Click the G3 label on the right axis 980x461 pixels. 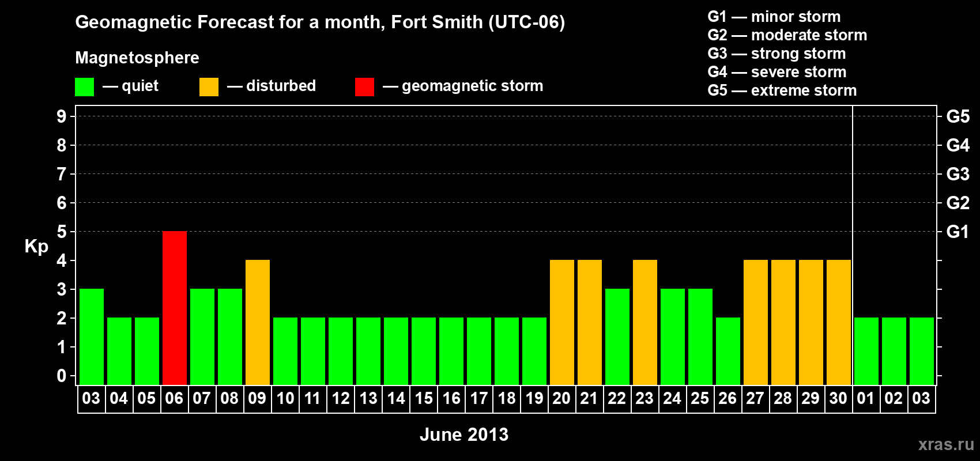pyautogui.click(x=958, y=174)
